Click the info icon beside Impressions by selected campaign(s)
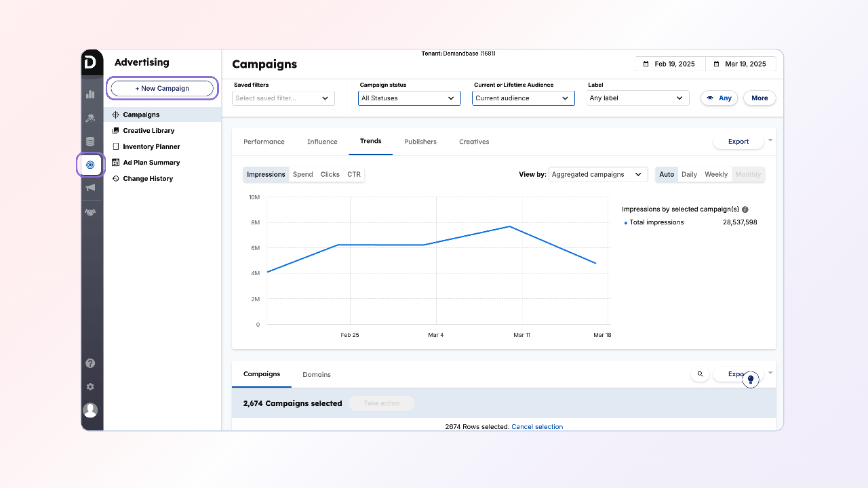This screenshot has height=488, width=868. click(745, 210)
